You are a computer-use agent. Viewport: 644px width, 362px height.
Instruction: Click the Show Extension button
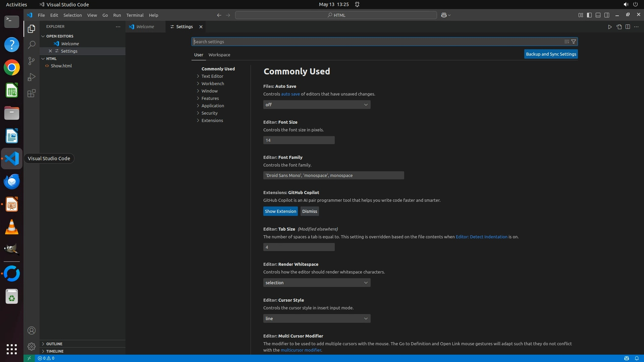click(x=280, y=211)
